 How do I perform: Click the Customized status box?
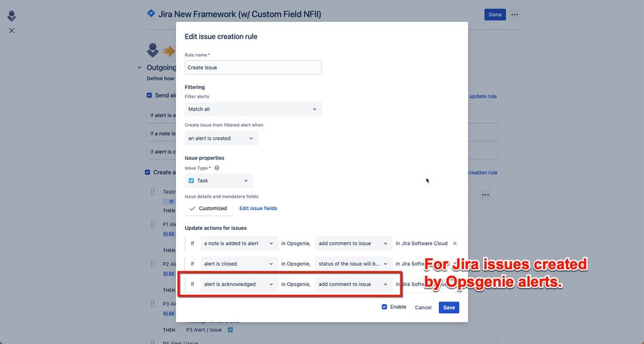(x=209, y=209)
